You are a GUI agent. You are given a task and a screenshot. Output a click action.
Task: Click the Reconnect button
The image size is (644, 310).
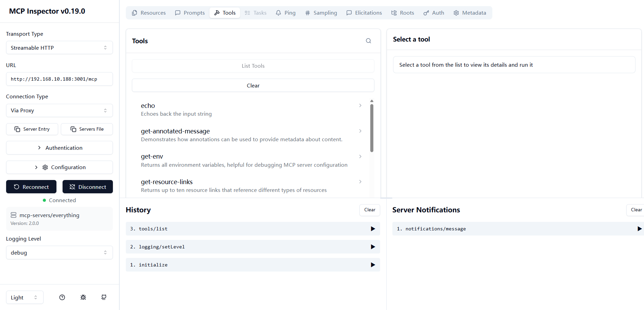coord(31,187)
